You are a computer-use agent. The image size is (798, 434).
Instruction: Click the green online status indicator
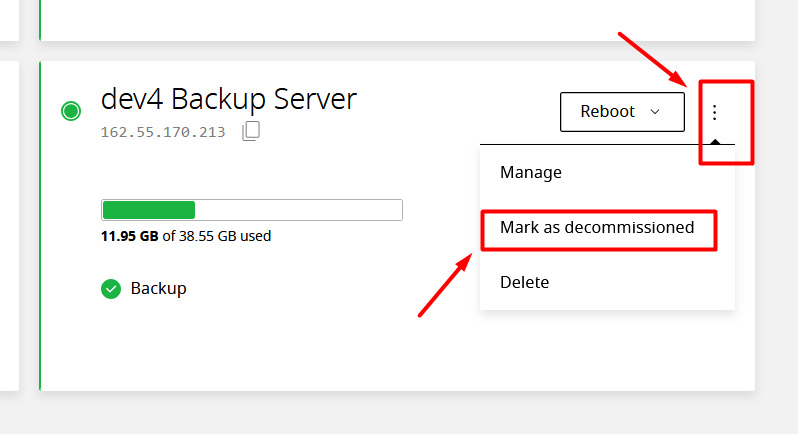click(70, 111)
